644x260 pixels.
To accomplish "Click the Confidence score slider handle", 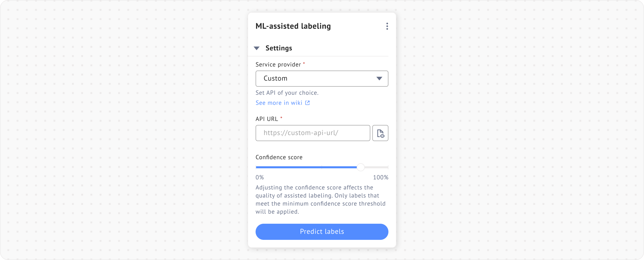I will 361,167.
